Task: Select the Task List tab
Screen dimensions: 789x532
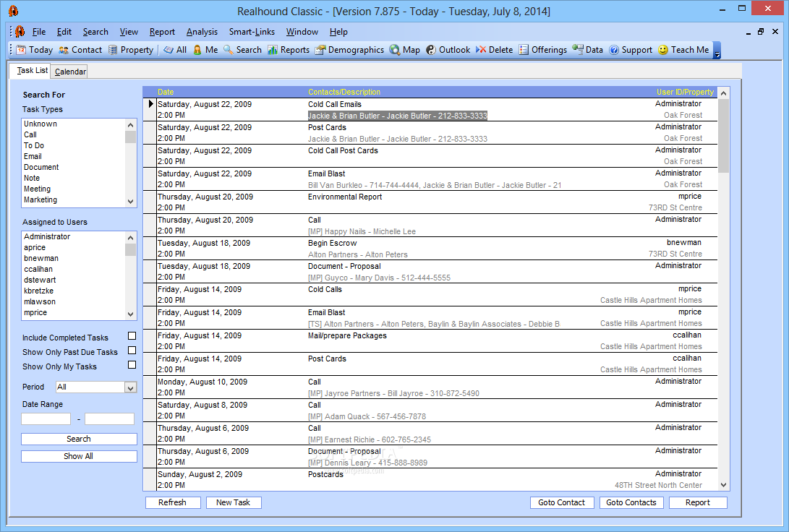Action: [31, 70]
